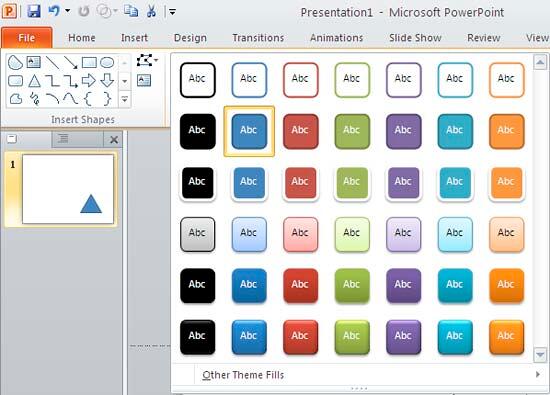Image resolution: width=550 pixels, height=395 pixels.
Task: Select the Left Brace shape
Action: (x=89, y=99)
